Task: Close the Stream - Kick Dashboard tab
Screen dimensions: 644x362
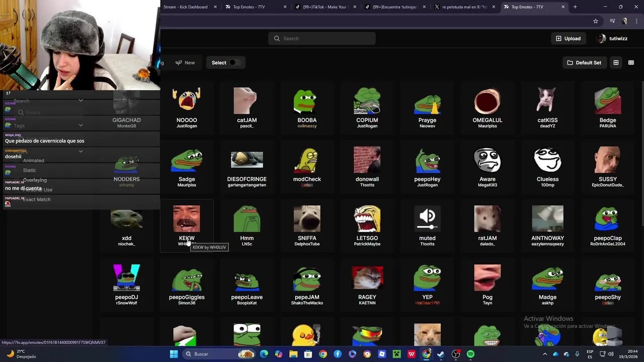Action: point(215,7)
